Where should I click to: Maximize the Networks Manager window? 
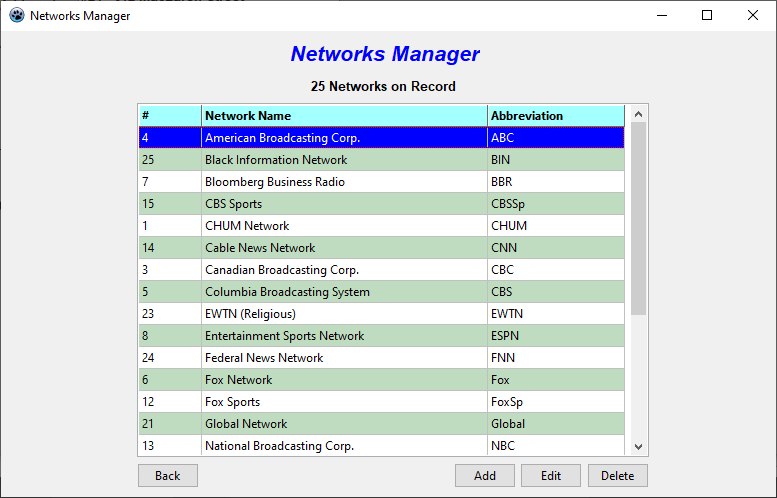coord(707,15)
